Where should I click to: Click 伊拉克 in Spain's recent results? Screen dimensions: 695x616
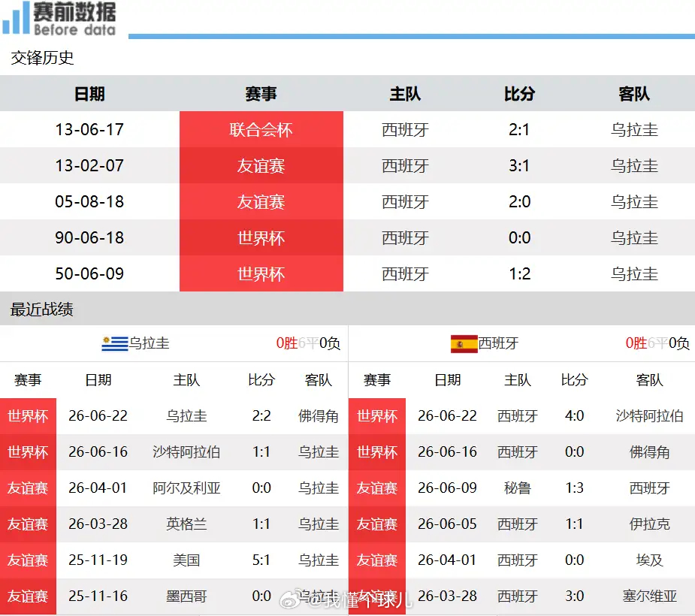(x=649, y=524)
